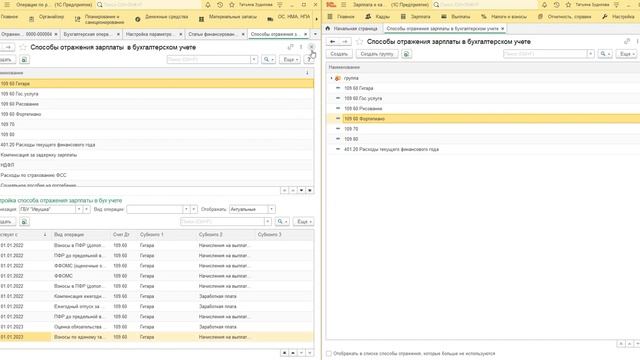Switch to Настройка параметр... tab
The width and height of the screenshot is (640, 360).
[x=149, y=34]
